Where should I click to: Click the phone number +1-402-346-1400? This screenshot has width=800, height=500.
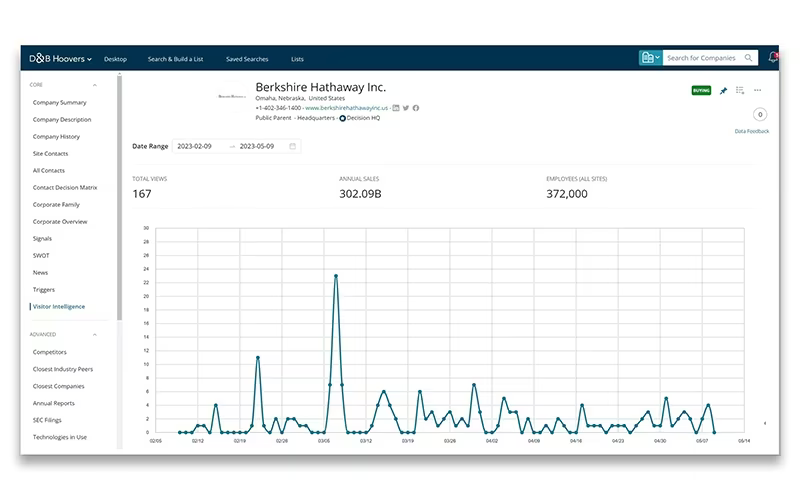tap(278, 108)
